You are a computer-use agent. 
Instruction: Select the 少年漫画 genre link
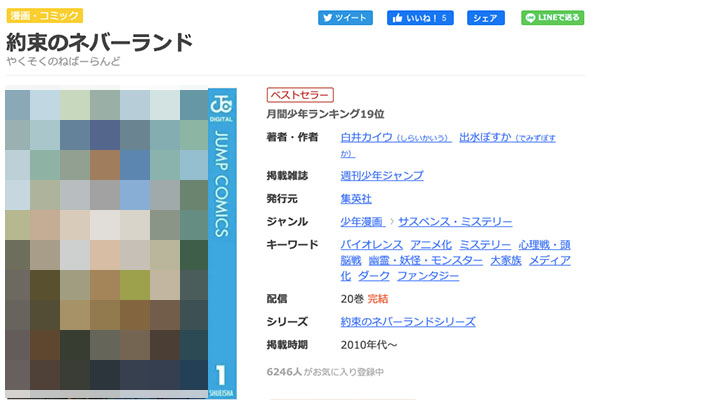coord(362,222)
